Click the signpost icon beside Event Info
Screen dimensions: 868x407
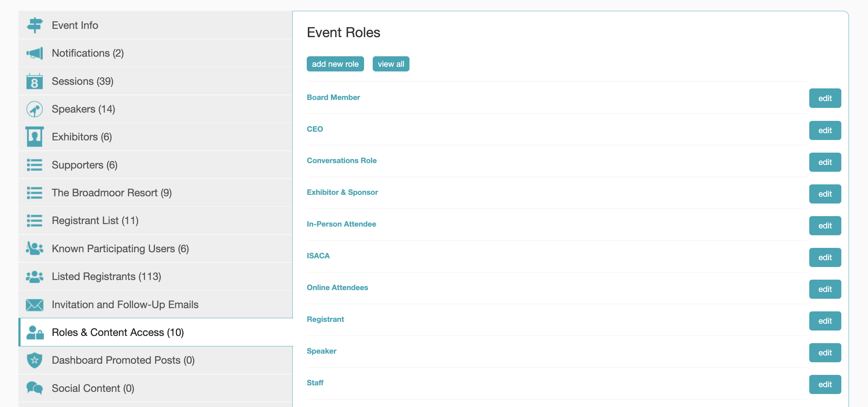click(35, 25)
